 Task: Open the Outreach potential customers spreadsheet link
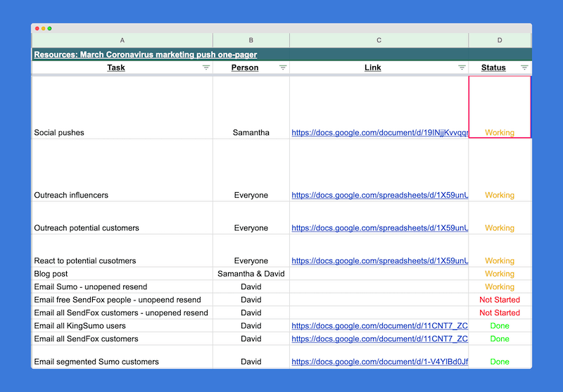click(x=380, y=228)
